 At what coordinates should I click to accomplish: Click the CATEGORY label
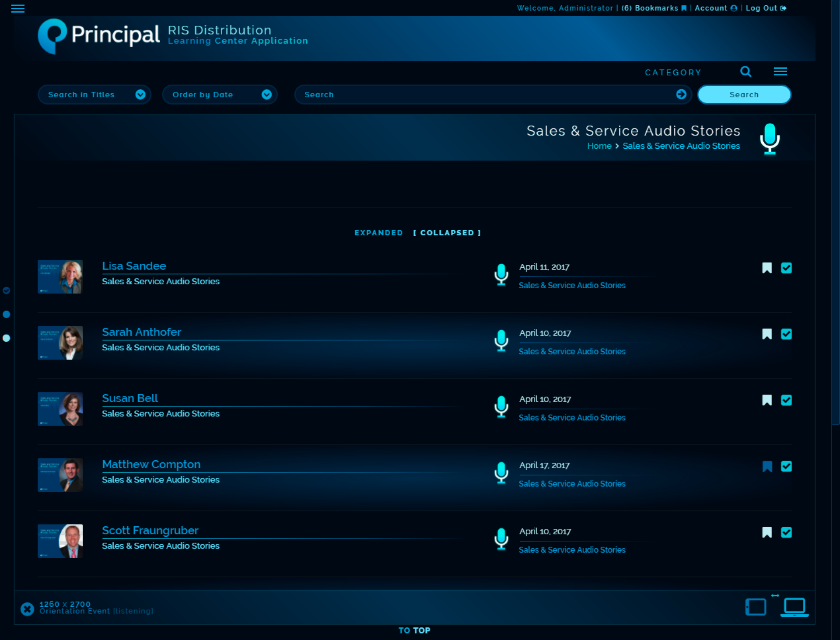point(673,72)
